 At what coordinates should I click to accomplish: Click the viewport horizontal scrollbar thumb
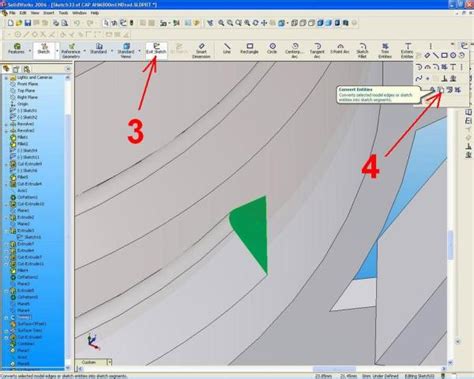[334, 369]
